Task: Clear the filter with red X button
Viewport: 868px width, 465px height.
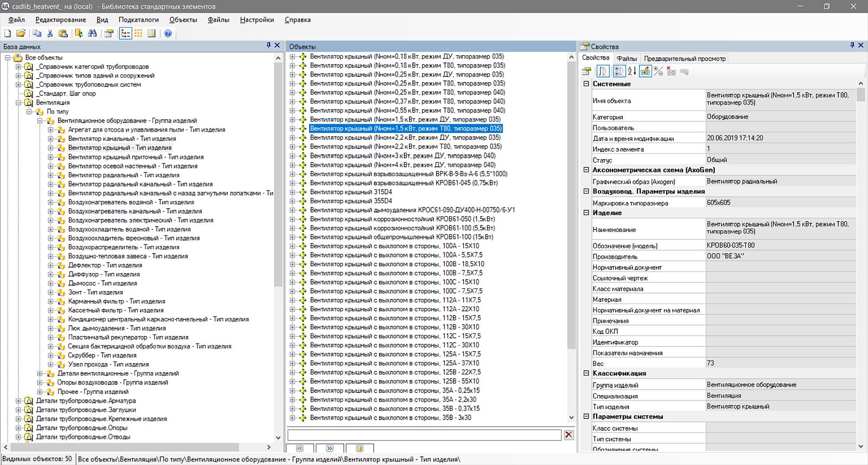Action: pyautogui.click(x=569, y=435)
